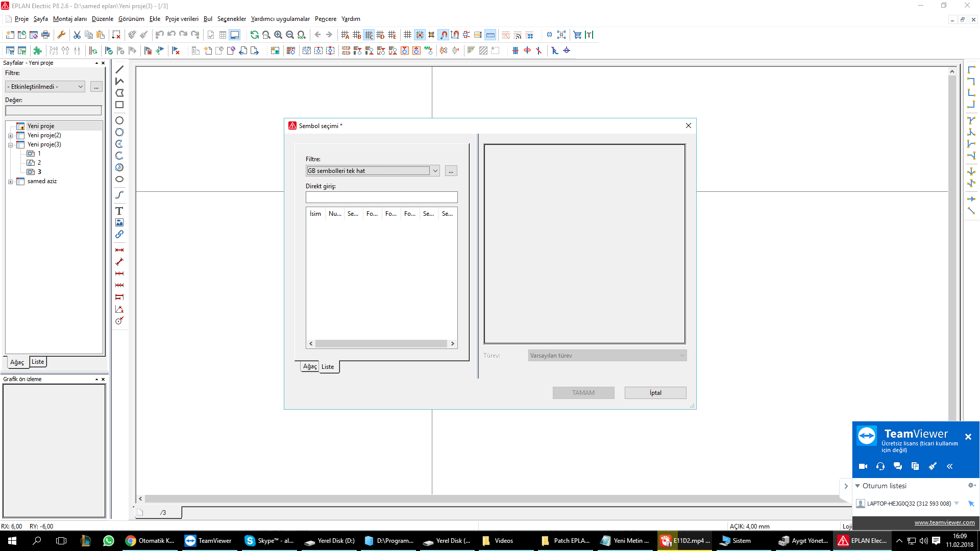Select the insert image tool

click(x=119, y=222)
